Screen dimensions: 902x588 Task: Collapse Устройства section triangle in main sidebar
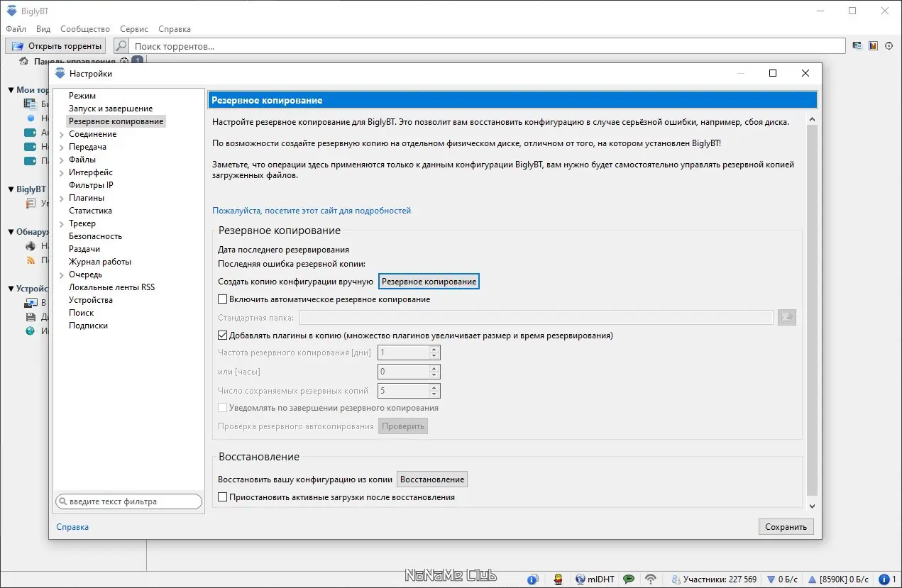(11, 289)
